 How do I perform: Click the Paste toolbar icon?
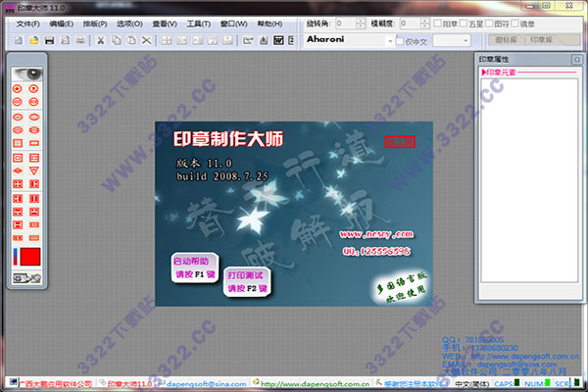[131, 40]
